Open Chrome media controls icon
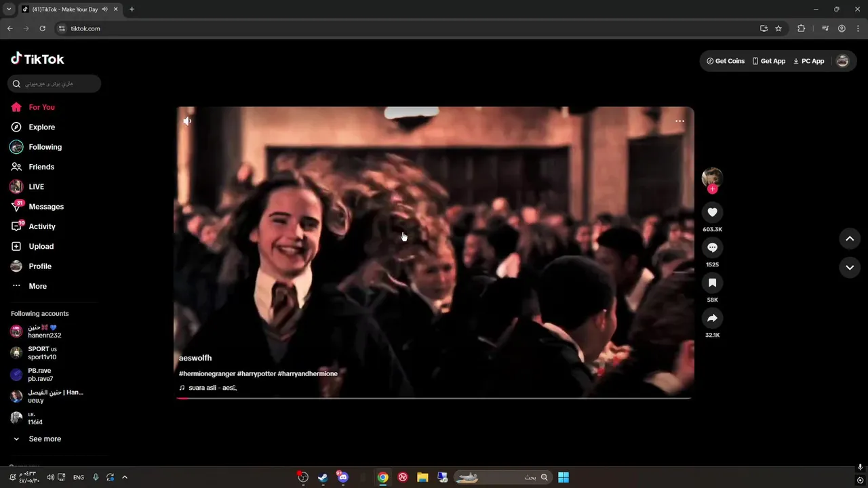Screen dimensions: 868x488 point(825,28)
